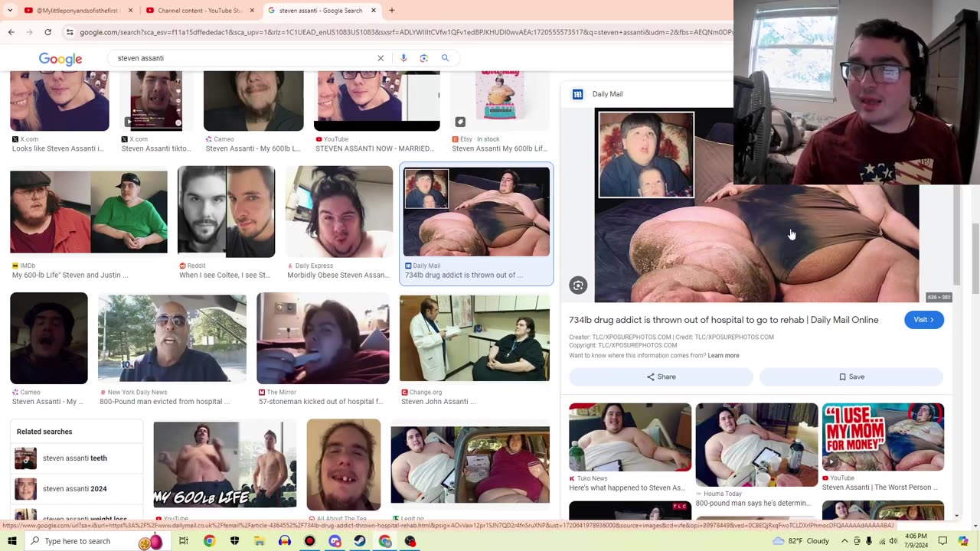Open the taskbar clock showing 4:06 PM
The width and height of the screenshot is (980, 551).
916,541
